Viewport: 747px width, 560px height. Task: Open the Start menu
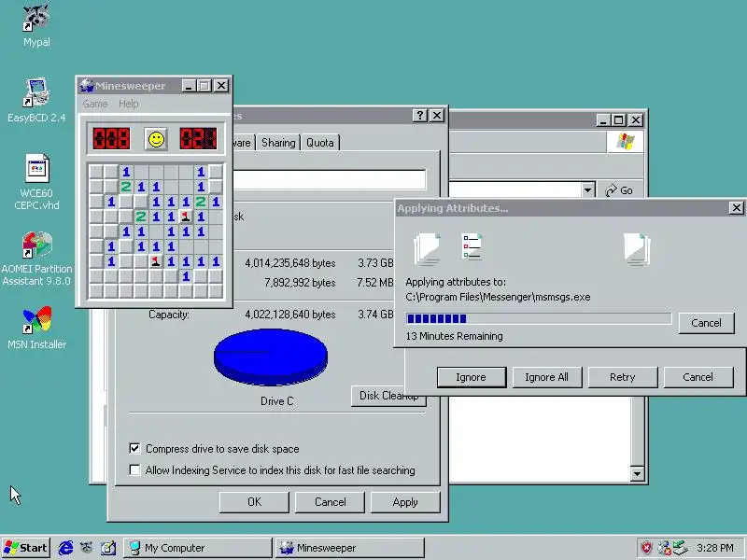pos(25,548)
